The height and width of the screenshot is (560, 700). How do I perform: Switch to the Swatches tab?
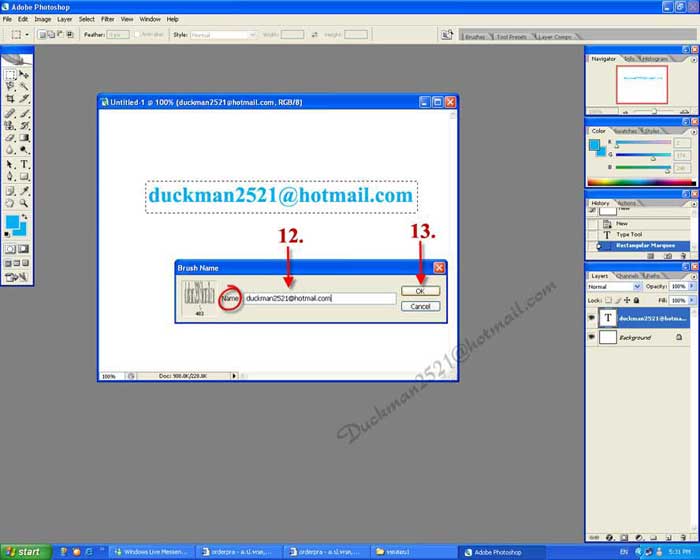pos(626,131)
